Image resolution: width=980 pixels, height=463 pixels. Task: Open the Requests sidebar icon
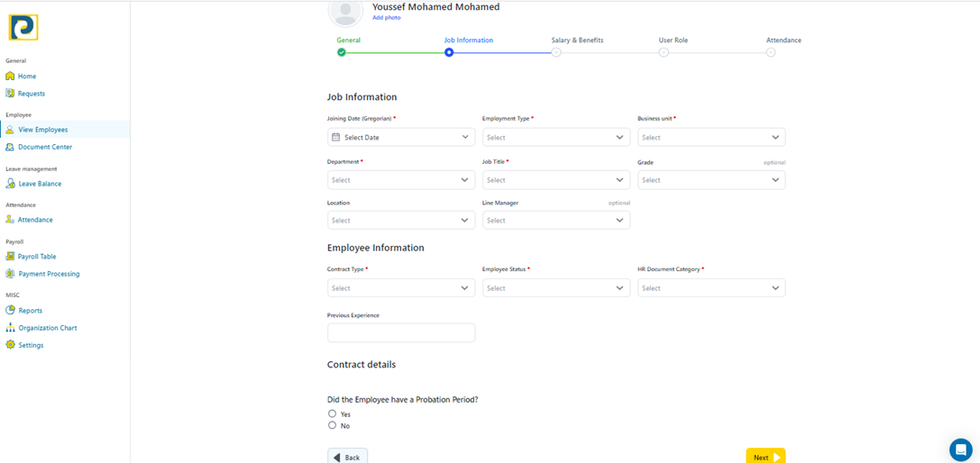click(10, 93)
